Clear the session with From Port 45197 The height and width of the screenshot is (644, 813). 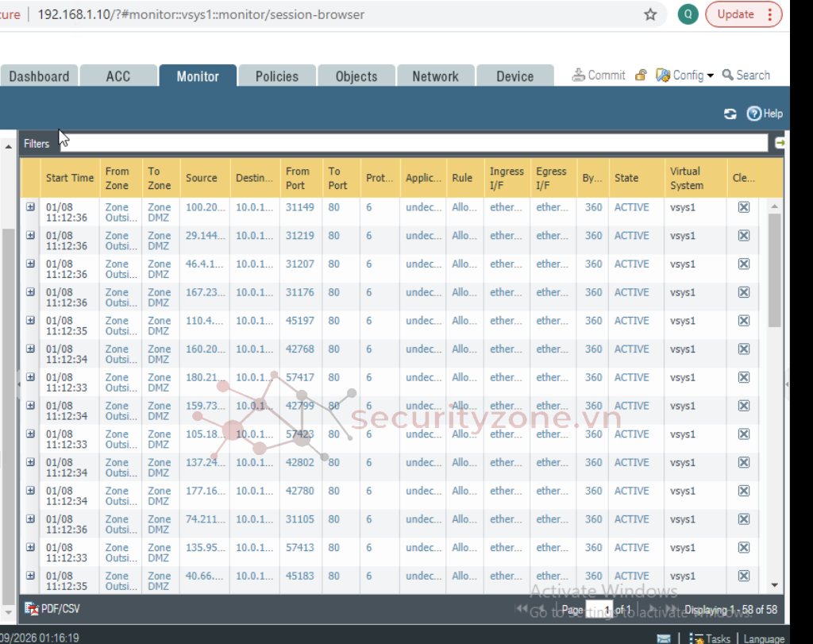(x=744, y=321)
